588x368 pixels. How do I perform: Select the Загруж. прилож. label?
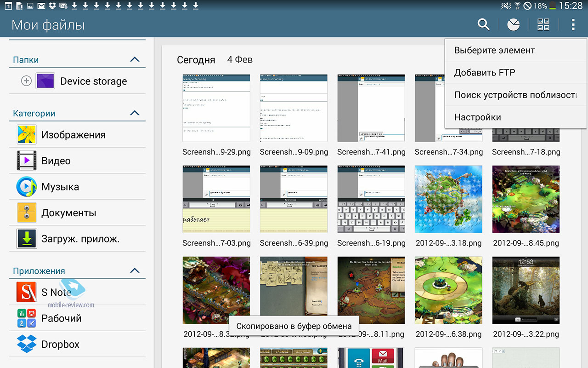click(x=80, y=239)
